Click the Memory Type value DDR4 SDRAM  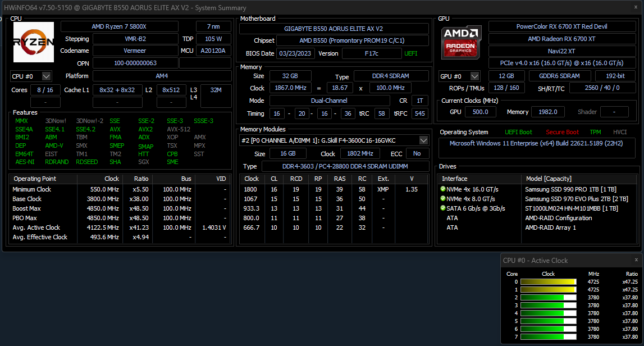391,76
